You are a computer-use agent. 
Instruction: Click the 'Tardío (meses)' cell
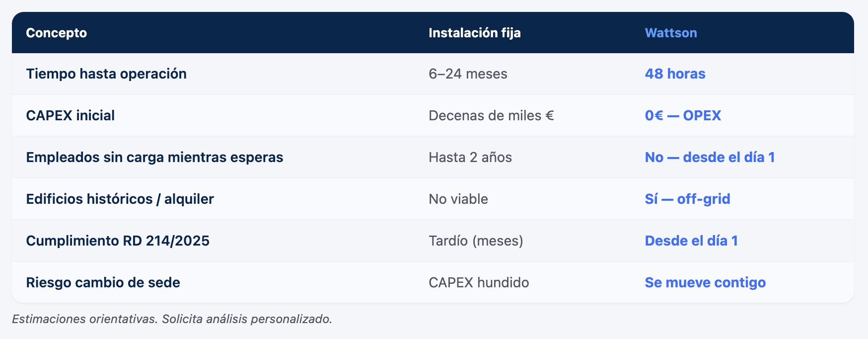click(476, 241)
